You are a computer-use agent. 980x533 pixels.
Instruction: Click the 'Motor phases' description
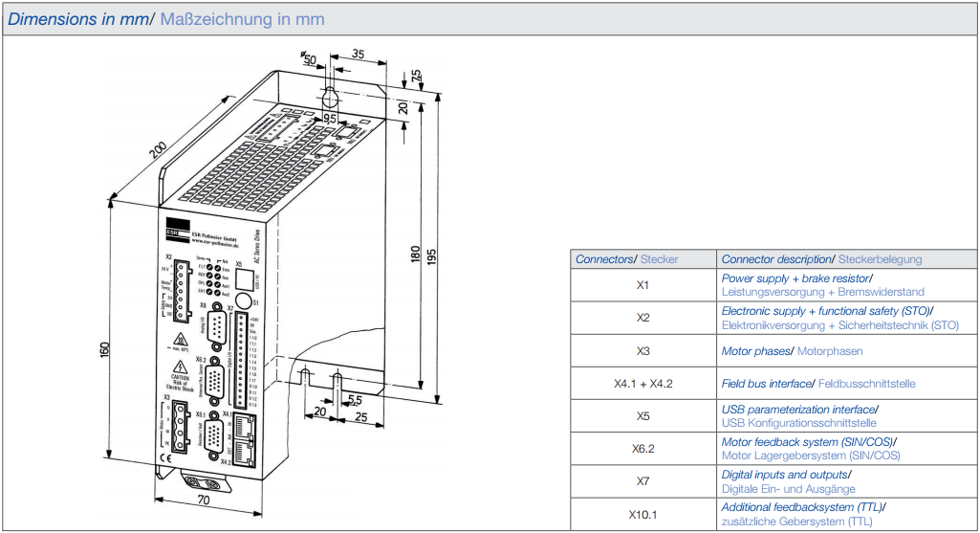pos(755,351)
